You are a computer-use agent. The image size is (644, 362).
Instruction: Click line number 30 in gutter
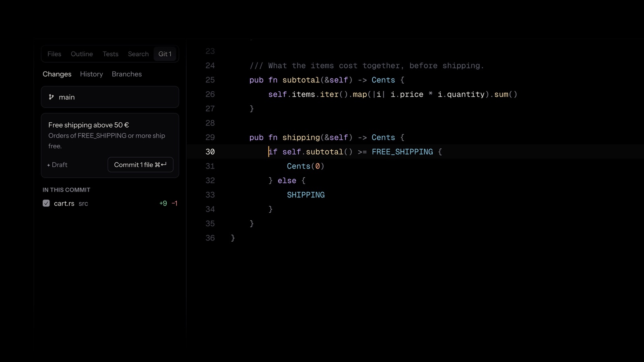click(210, 152)
